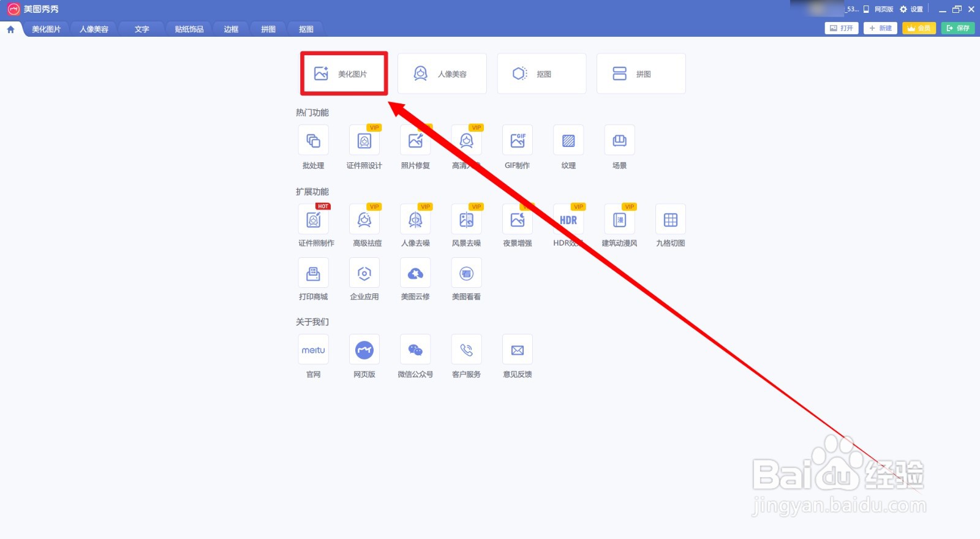Launch the 高级祛痘 acne removal tool
The height and width of the screenshot is (539, 980).
click(364, 219)
